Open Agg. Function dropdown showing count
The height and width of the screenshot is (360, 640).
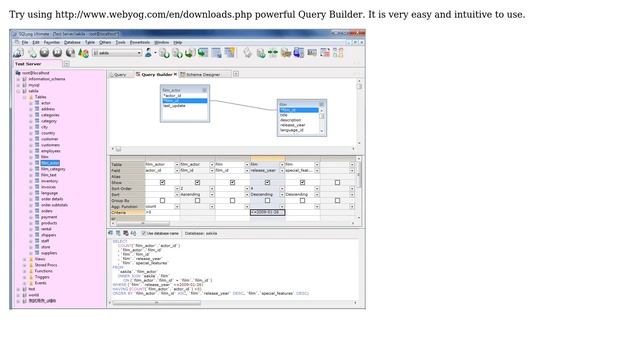point(177,207)
